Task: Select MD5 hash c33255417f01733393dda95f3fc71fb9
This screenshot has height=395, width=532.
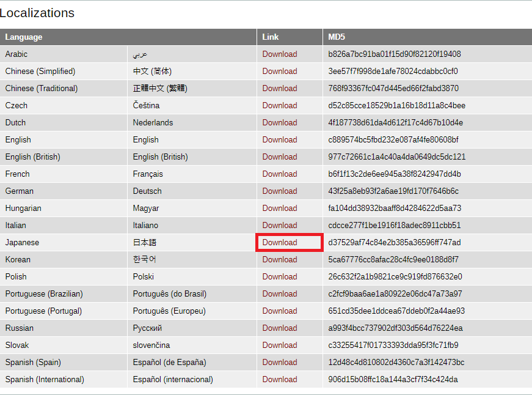Action: point(393,345)
